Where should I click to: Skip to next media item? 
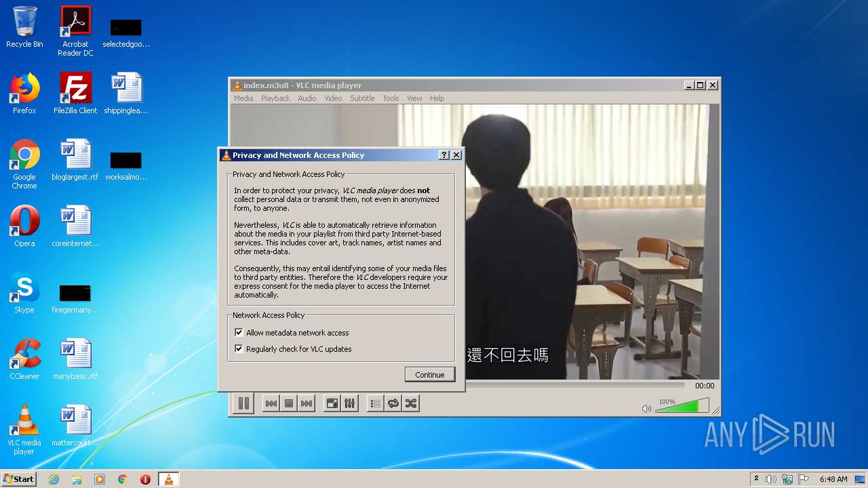tap(307, 403)
